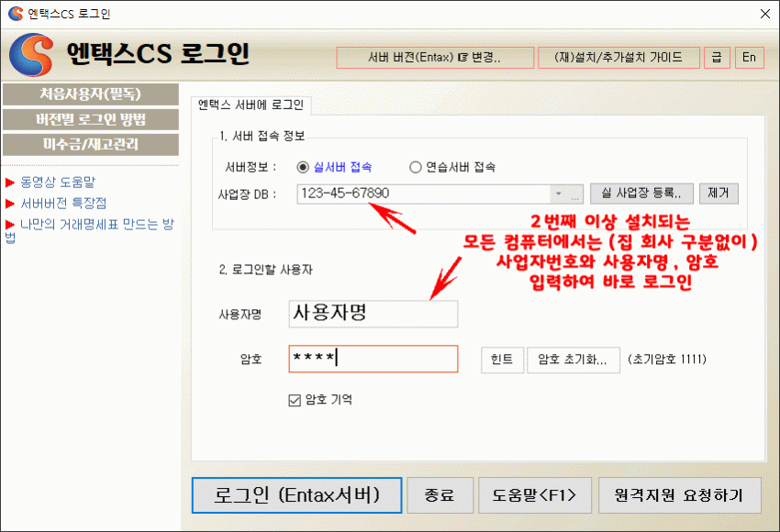Select the 연습서버 접속 radio button

[416, 167]
